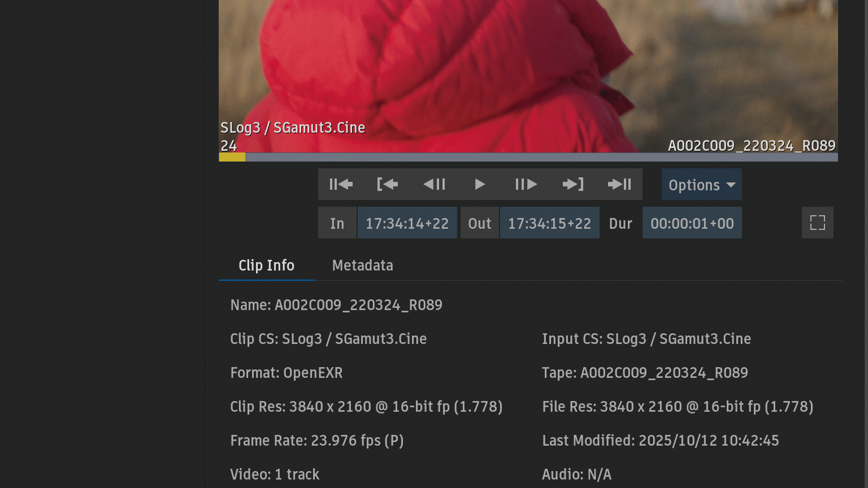Viewport: 868px width, 488px height.
Task: Select the Out timecode field 17:34:15+22
Action: click(x=549, y=223)
